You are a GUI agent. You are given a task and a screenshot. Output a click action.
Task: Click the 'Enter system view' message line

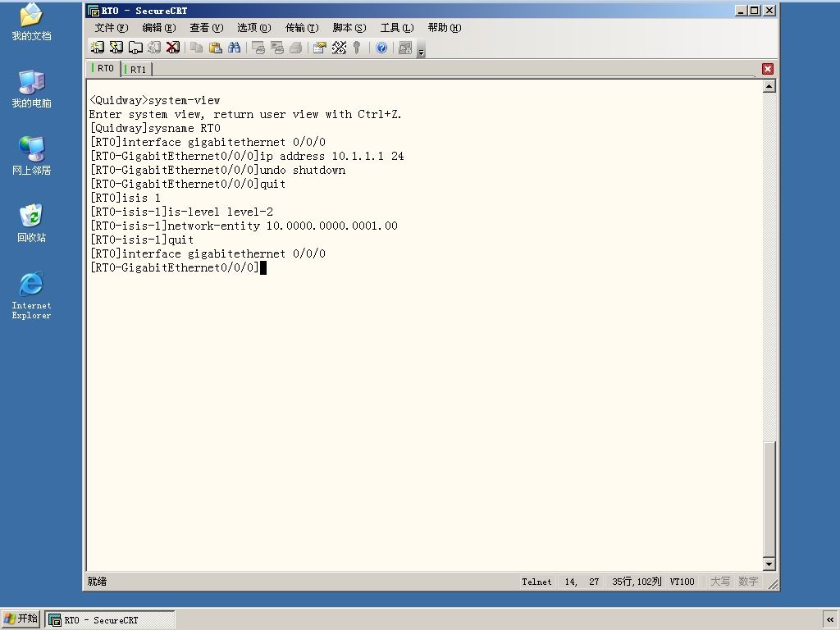(245, 115)
